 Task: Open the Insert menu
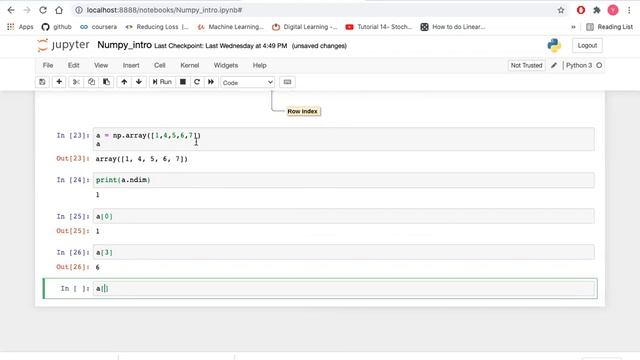[x=131, y=65]
